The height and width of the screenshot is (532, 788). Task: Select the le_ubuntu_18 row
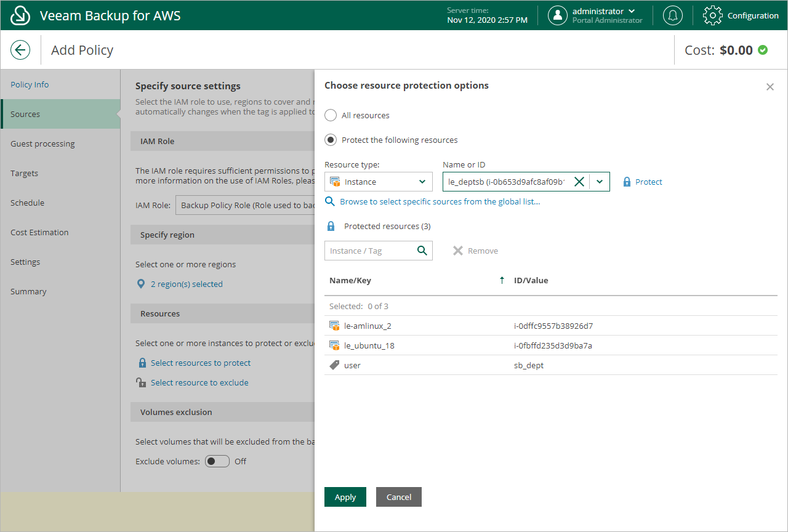click(x=551, y=345)
